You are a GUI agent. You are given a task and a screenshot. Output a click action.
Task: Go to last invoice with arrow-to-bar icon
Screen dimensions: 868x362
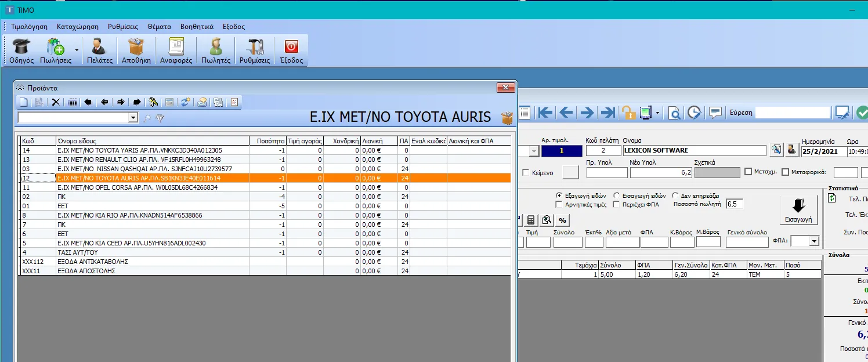point(607,113)
